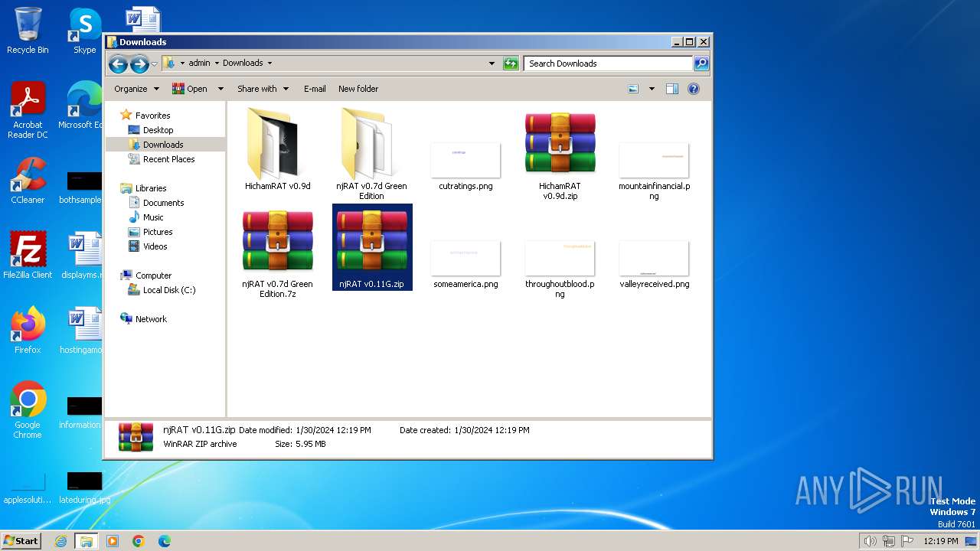
Task: Expand the arrow after admin breadcrumb
Action: click(217, 63)
